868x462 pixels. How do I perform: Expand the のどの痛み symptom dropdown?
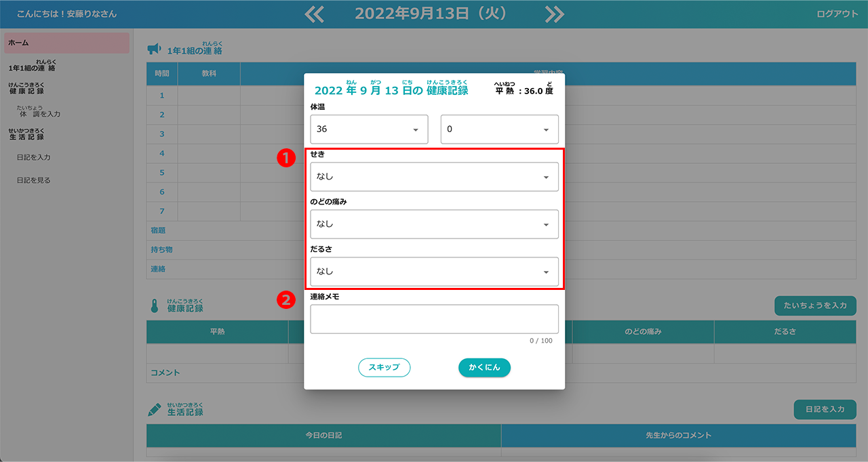click(434, 224)
